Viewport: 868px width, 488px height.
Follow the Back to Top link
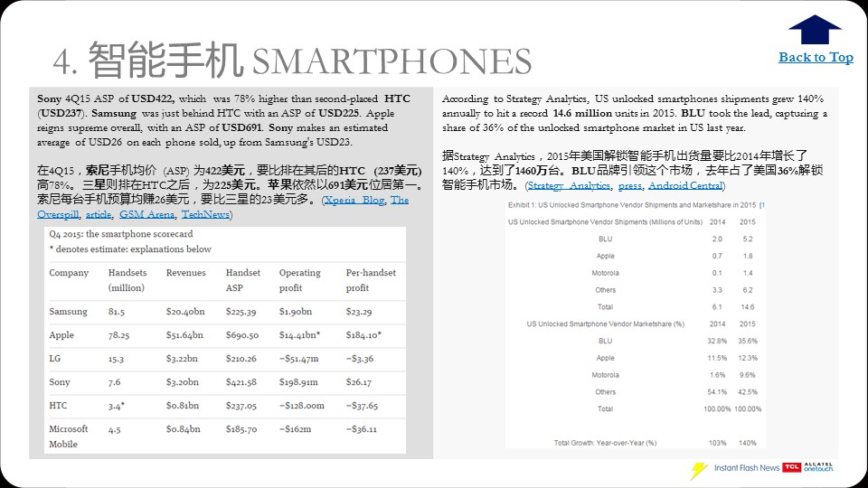816,57
